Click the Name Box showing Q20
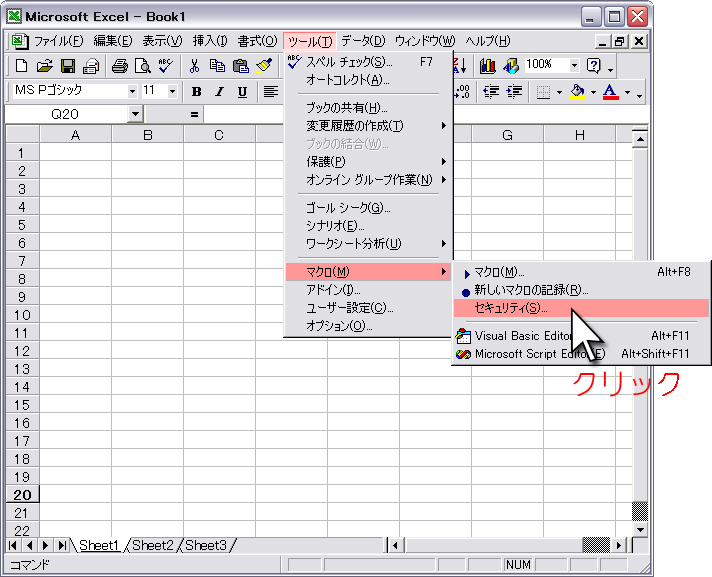 tap(67, 114)
